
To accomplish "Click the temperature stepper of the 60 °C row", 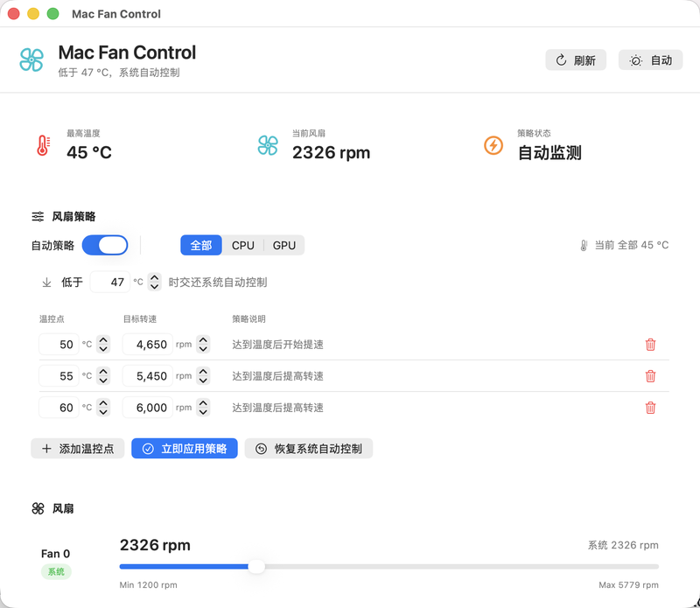I will coord(103,407).
